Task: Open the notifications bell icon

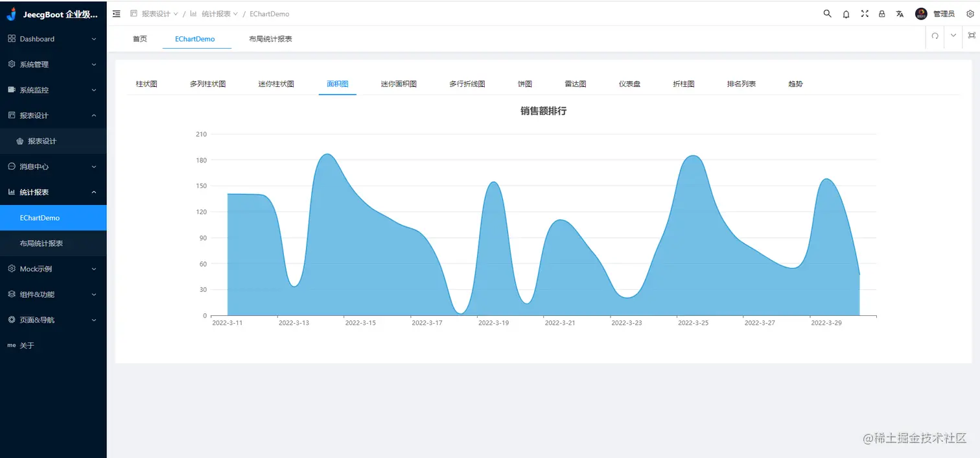Action: point(846,14)
